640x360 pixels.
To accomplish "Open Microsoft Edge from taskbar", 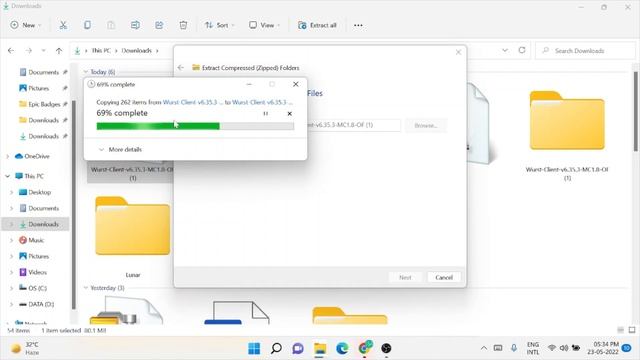I will click(x=342, y=348).
